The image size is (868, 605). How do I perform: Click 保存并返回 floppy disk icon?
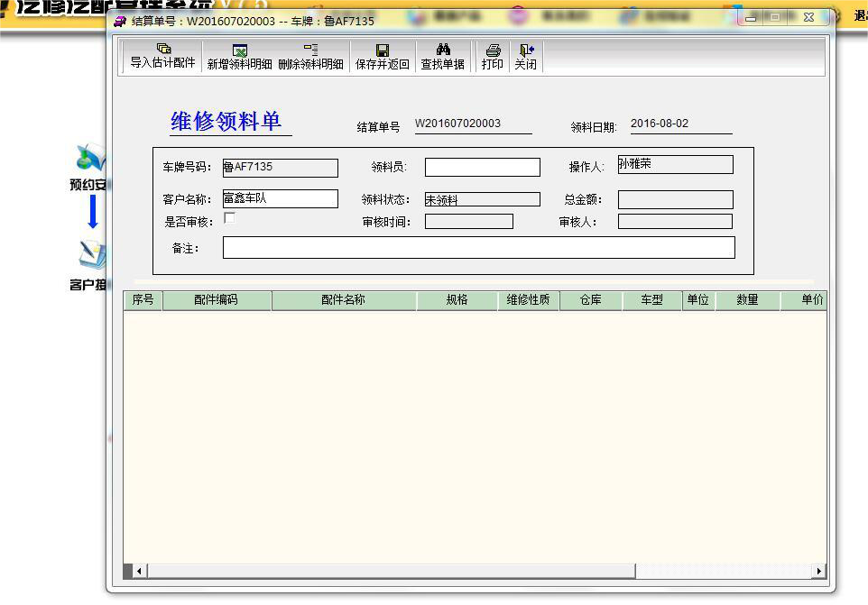pos(382,57)
